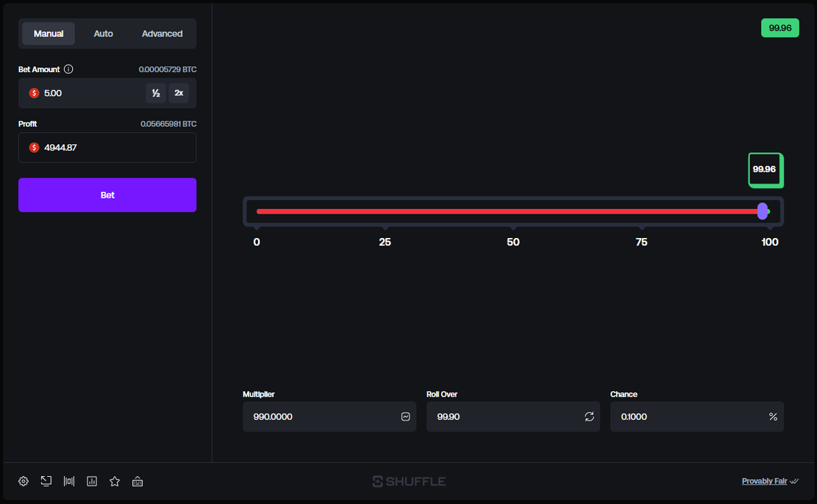The image size is (817, 504).
Task: Click the red slider track near 50
Action: 513,212
